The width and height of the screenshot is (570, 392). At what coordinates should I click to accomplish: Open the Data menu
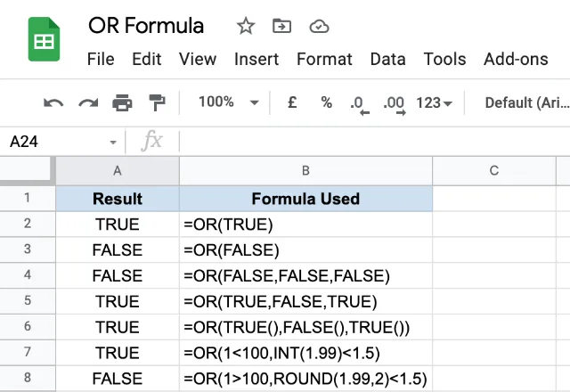tap(388, 59)
